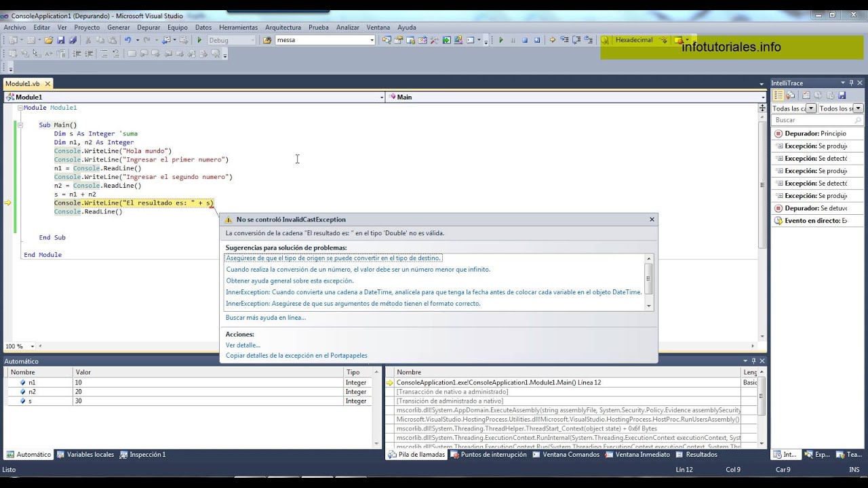
Task: Click the Step Out icon
Action: point(588,40)
